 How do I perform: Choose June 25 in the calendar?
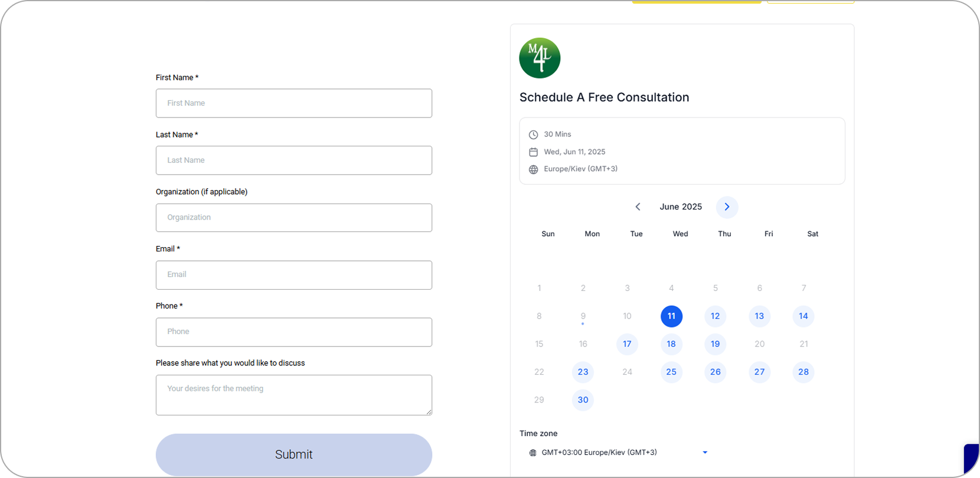point(671,372)
